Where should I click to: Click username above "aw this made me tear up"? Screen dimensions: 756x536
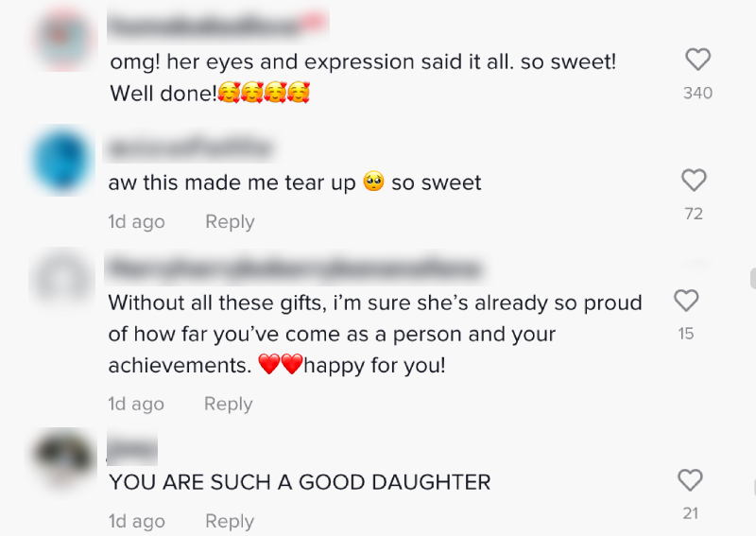coord(190,148)
